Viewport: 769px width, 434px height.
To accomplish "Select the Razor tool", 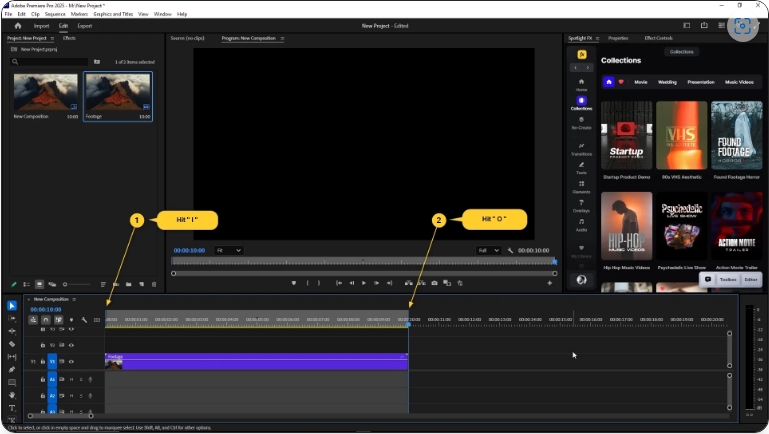I will coord(12,344).
